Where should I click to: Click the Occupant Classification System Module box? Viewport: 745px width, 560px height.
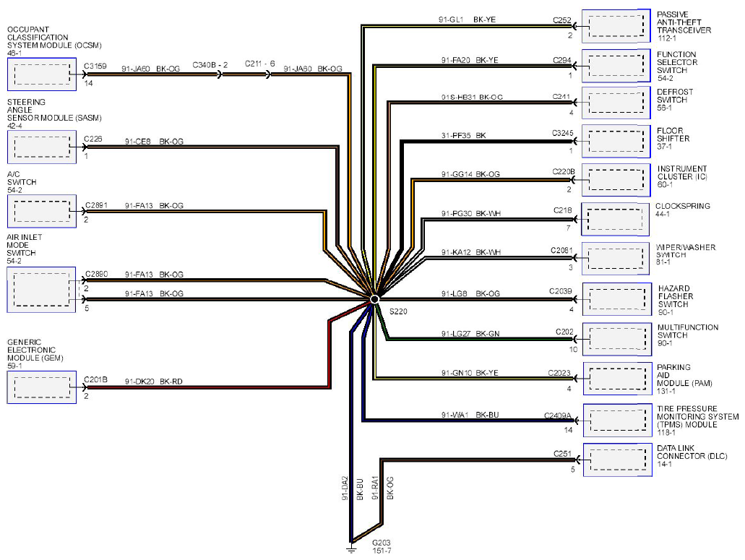pos(42,74)
